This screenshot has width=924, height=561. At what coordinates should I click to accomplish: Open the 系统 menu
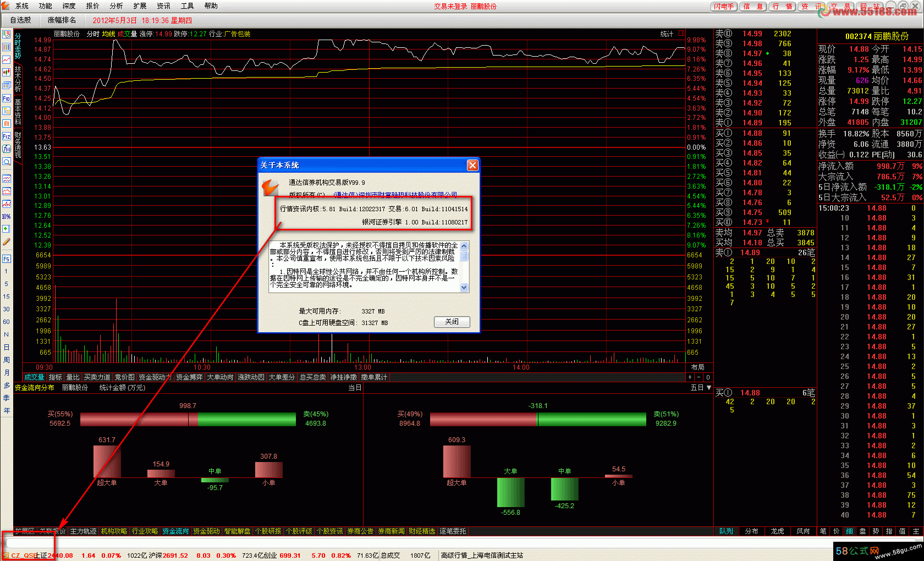pyautogui.click(x=22, y=6)
